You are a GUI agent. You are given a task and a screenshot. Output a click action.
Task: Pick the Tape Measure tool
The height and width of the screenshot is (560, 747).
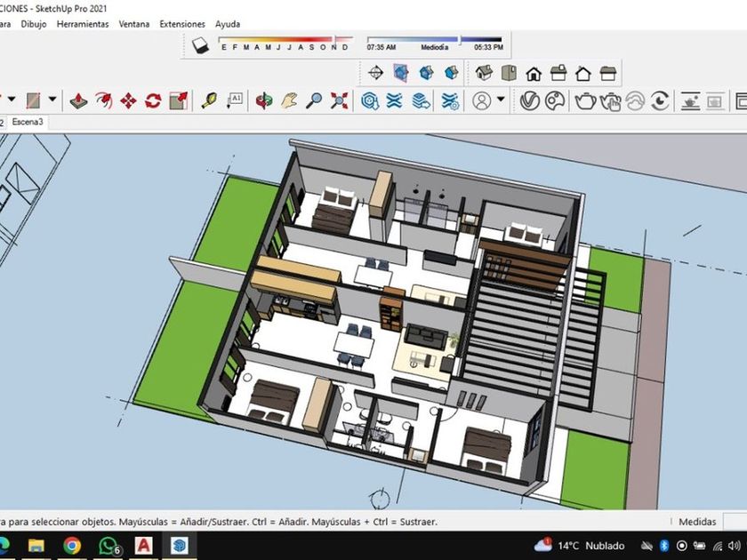210,100
